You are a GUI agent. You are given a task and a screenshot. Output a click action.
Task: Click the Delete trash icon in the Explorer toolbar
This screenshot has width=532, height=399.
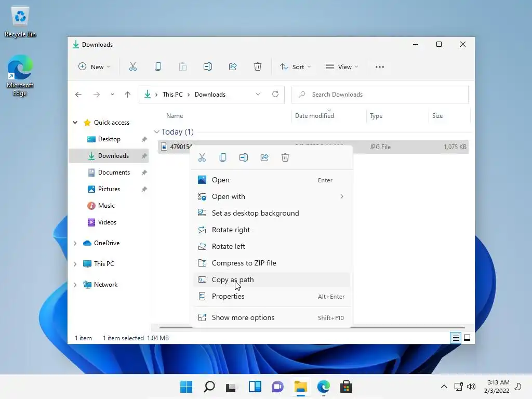[258, 67]
